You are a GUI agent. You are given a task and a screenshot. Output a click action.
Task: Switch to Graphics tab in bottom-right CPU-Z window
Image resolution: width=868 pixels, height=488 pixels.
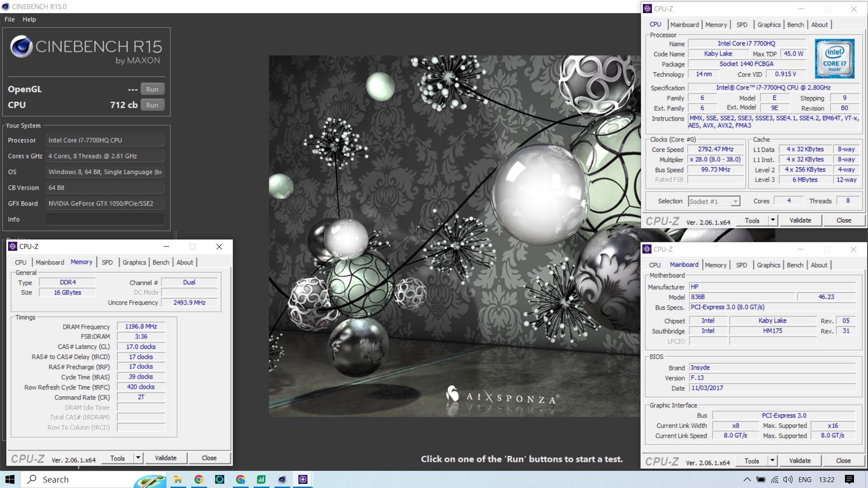point(769,265)
